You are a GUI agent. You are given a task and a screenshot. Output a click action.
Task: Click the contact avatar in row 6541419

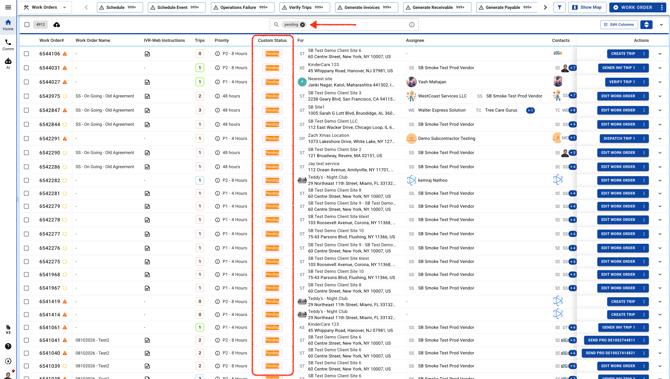pos(558,301)
